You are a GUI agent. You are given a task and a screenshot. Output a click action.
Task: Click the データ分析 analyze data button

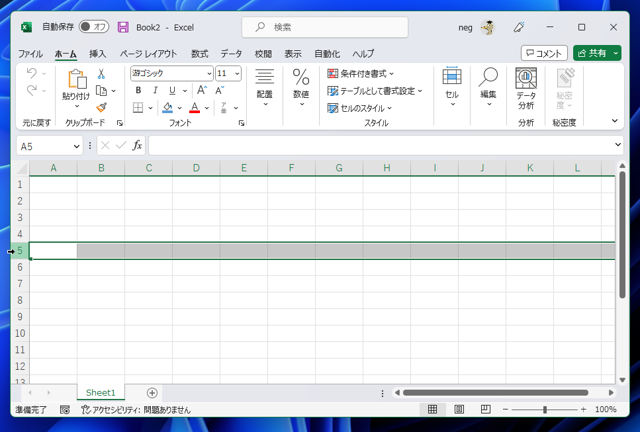[526, 89]
